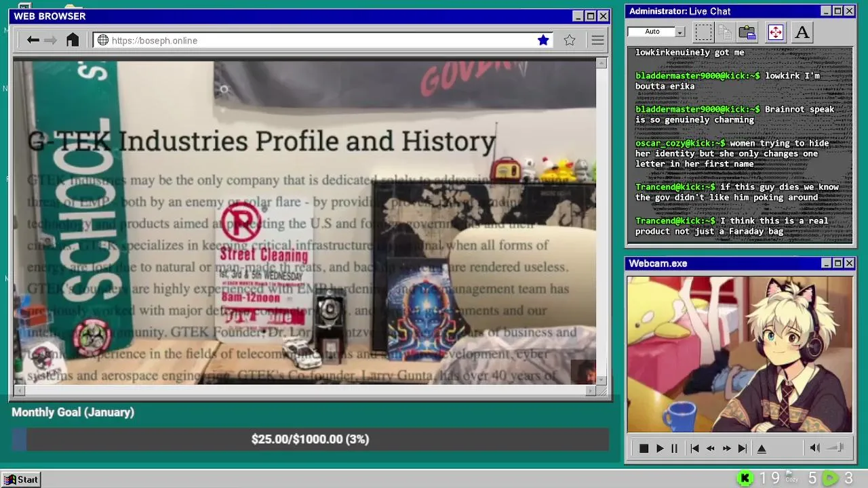Click the filled blue bookmark star
The image size is (868, 488).
(543, 40)
